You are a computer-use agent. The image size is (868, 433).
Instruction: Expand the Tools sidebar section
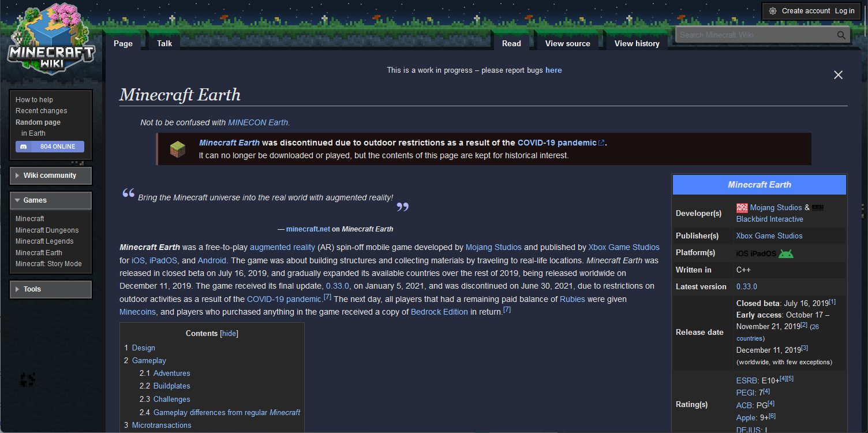pos(51,289)
